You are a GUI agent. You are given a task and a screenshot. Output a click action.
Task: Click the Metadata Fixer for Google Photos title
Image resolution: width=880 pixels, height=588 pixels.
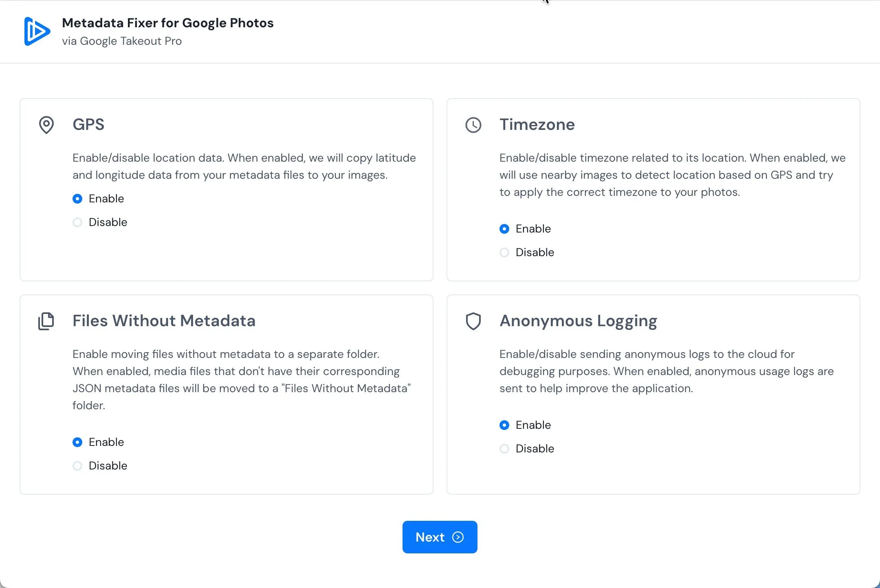167,23
